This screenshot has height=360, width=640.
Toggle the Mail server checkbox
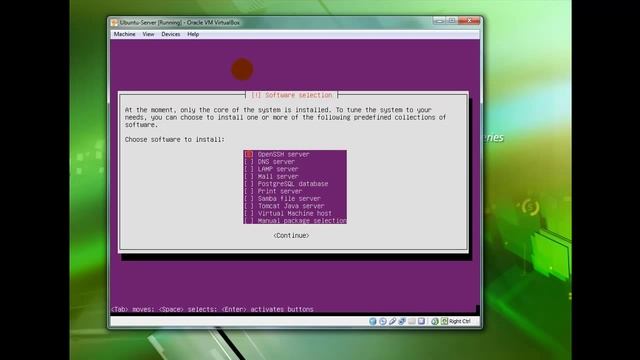point(249,176)
